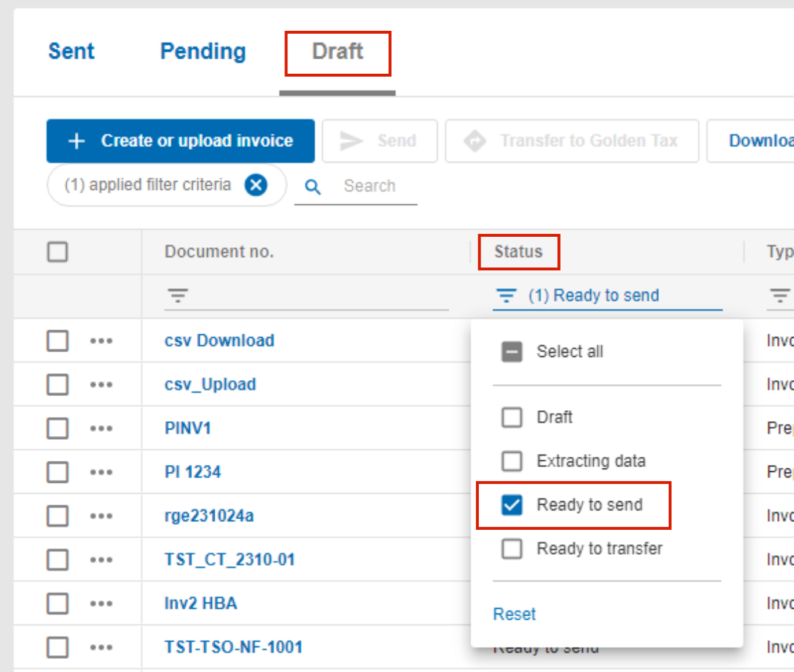
Task: Select the Draft tab
Action: [337, 52]
